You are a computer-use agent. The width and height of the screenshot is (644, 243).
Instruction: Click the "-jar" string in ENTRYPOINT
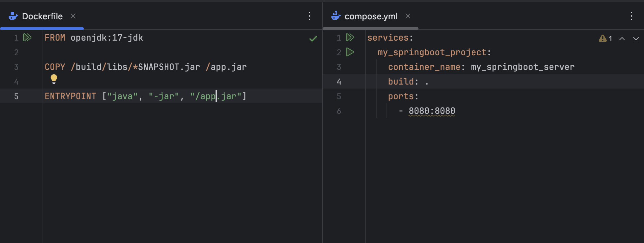[x=164, y=96]
